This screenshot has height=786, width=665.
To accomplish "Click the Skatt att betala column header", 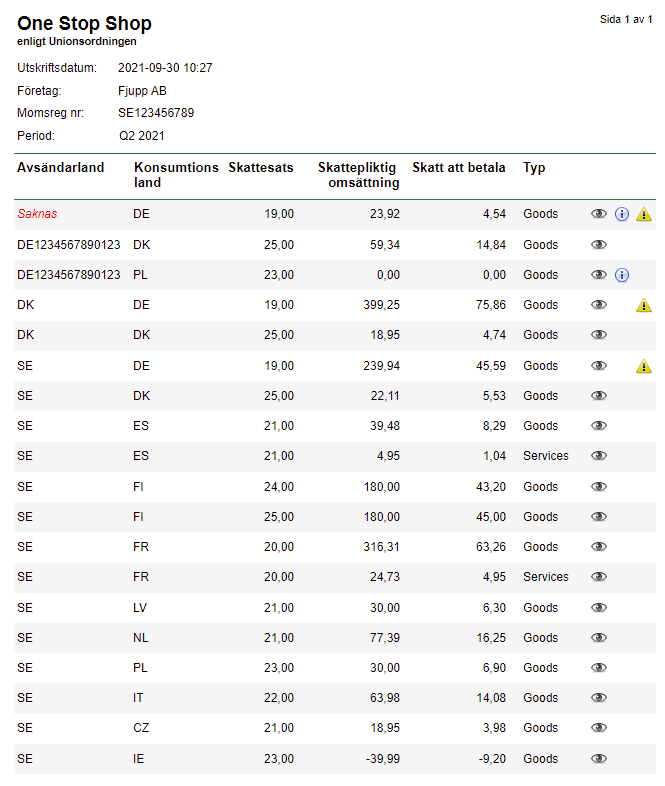I will pos(459,168).
